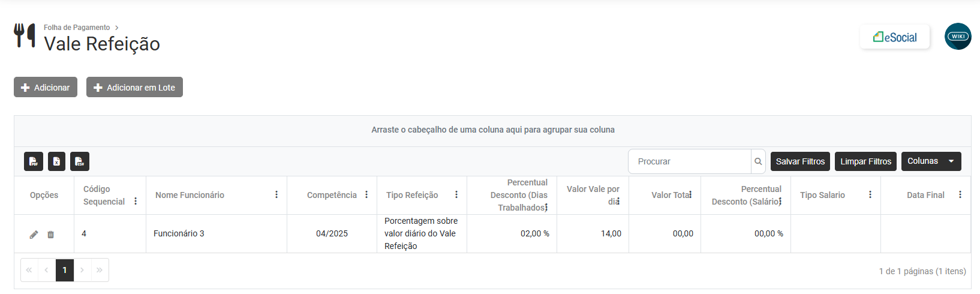Open the Wiki help icon

pos(958,37)
